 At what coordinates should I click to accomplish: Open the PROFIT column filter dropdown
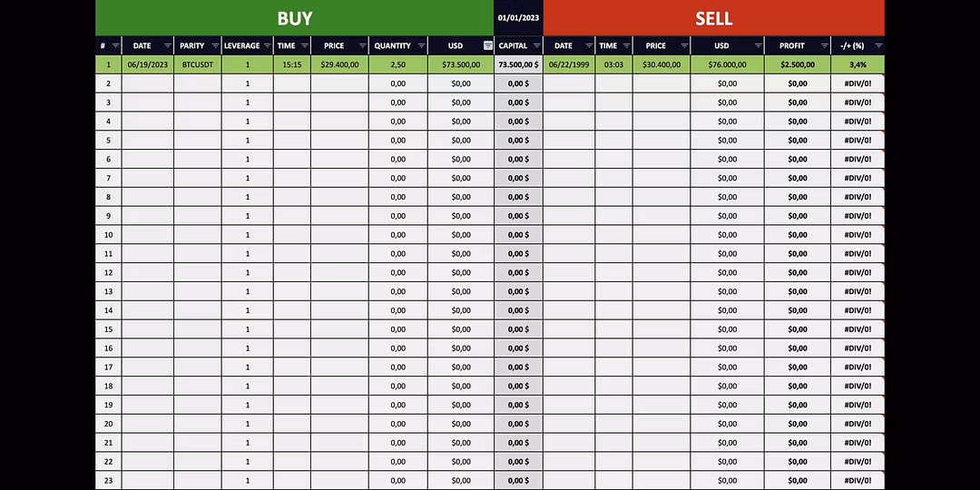point(824,45)
